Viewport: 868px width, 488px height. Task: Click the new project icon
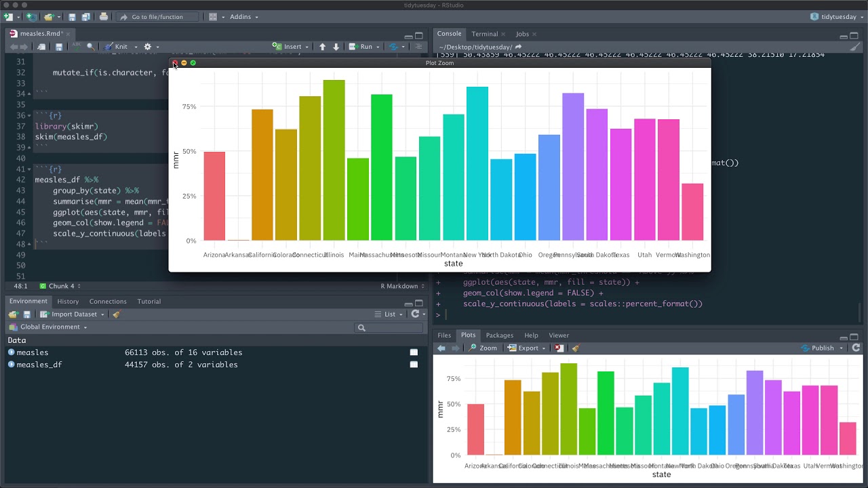click(x=31, y=16)
